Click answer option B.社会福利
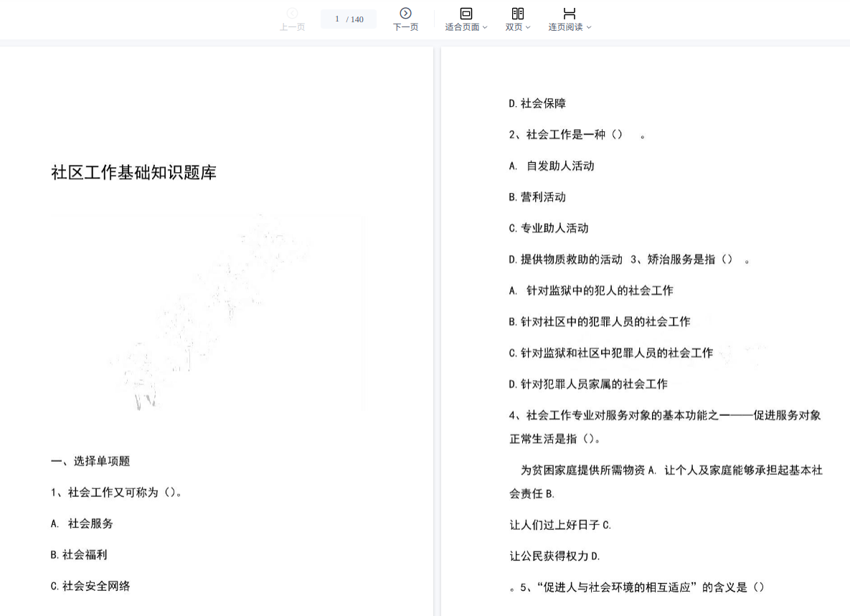This screenshot has width=850, height=616. click(79, 554)
